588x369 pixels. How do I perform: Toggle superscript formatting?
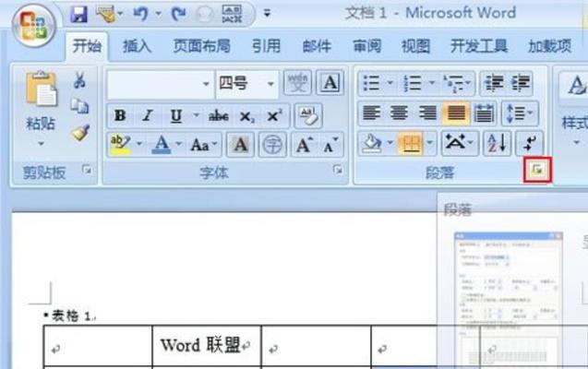(x=274, y=115)
